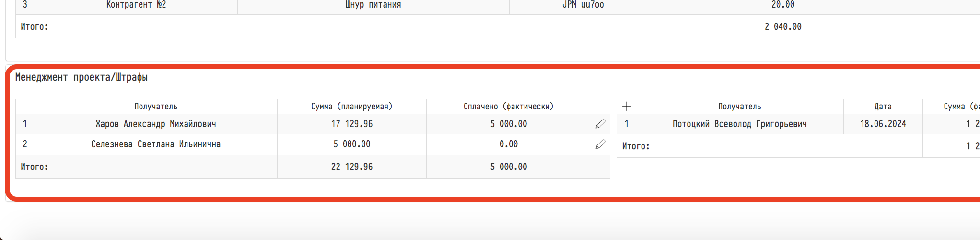This screenshot has width=980, height=240.
Task: Click the Сумма (планируемая) column header
Action: tap(351, 107)
